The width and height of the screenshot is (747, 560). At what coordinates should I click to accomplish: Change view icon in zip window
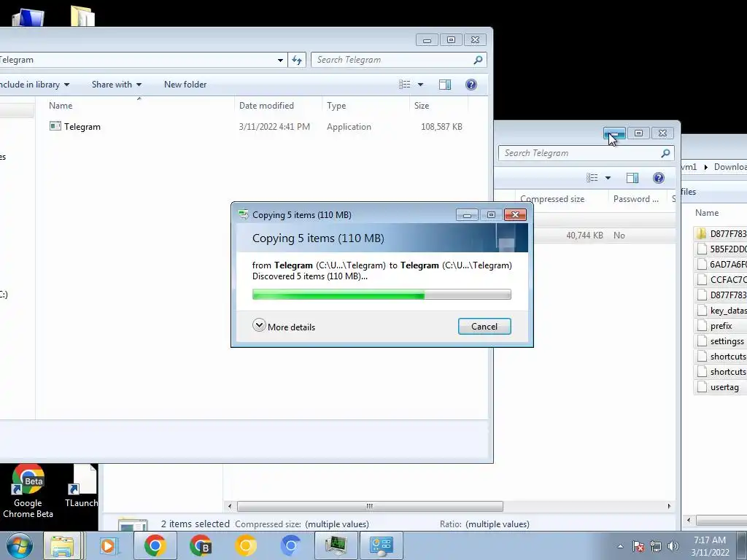click(592, 178)
